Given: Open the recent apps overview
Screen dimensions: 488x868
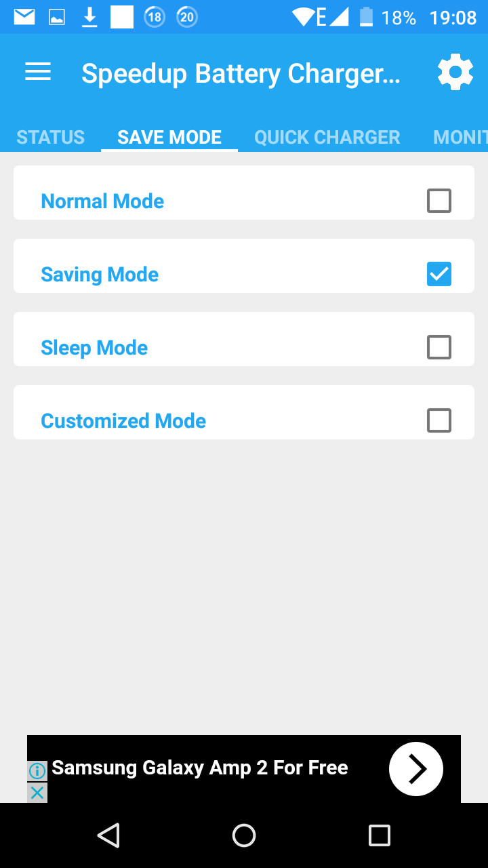Looking at the screenshot, I should pos(379,835).
